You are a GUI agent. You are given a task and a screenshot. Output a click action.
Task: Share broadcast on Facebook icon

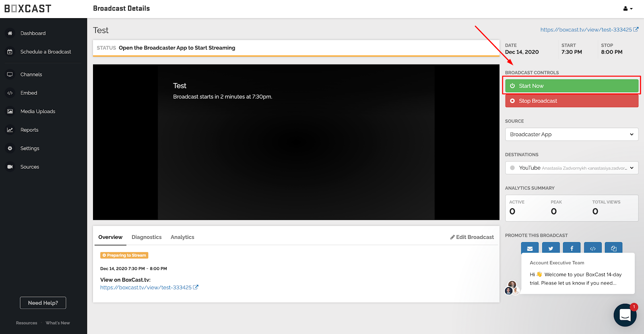tap(572, 248)
